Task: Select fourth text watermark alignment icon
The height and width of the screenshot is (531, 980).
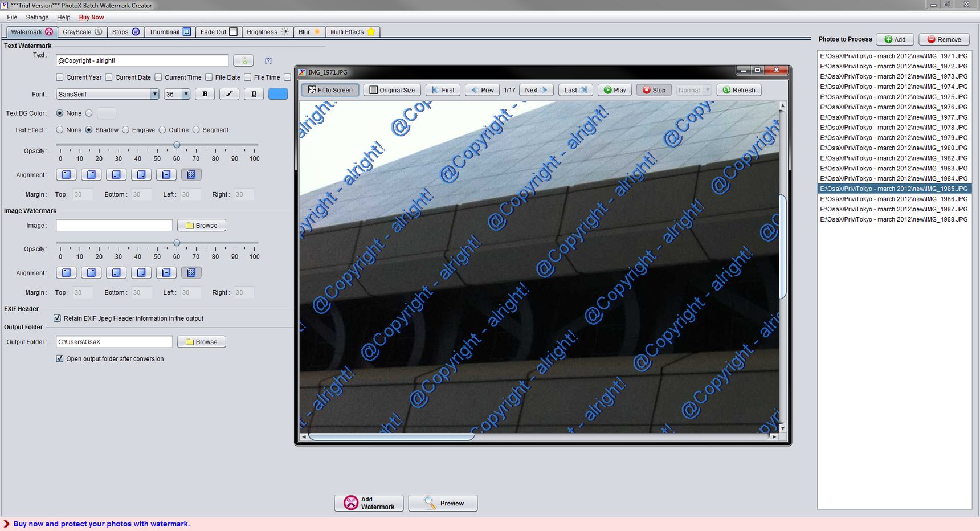Action: tap(141, 175)
